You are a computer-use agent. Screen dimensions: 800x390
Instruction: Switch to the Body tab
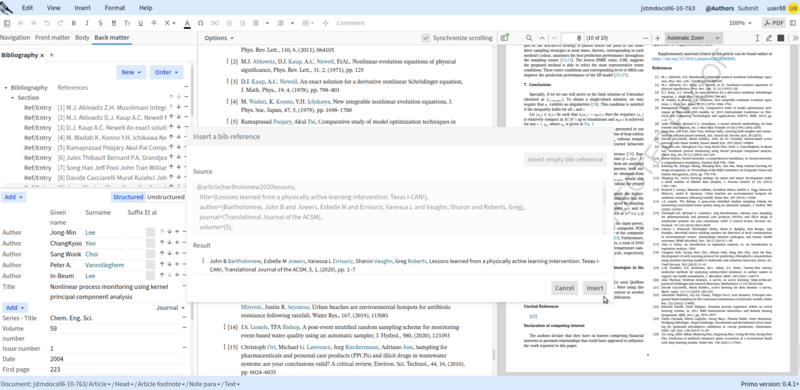[82, 37]
